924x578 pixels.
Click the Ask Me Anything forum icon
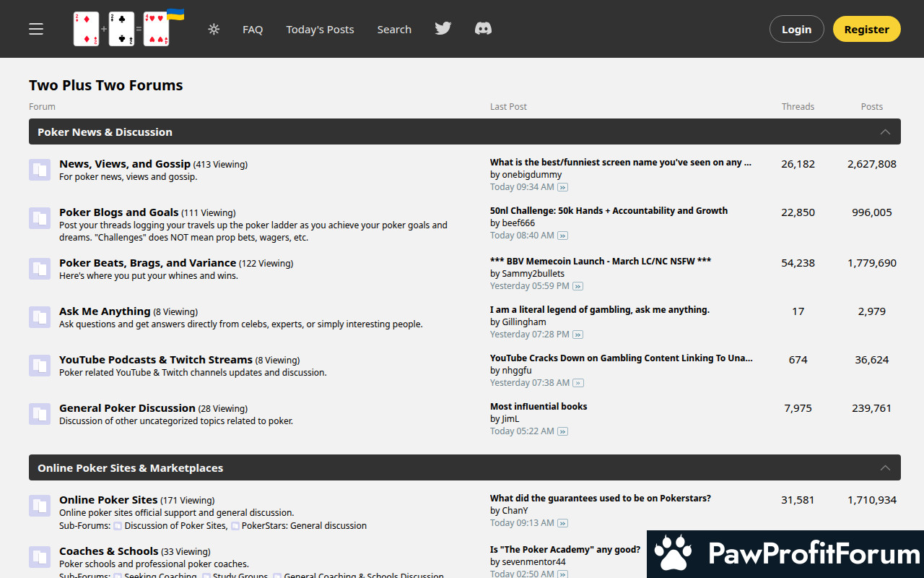[40, 317]
